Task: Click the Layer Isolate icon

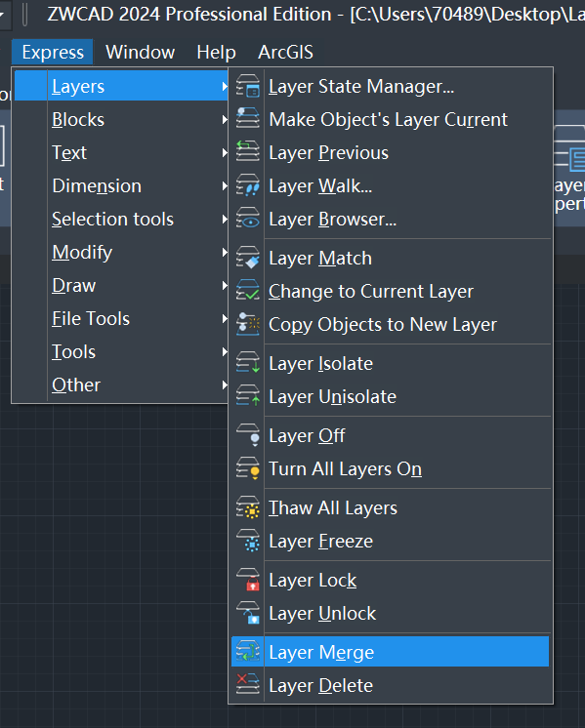Action: pyautogui.click(x=248, y=364)
